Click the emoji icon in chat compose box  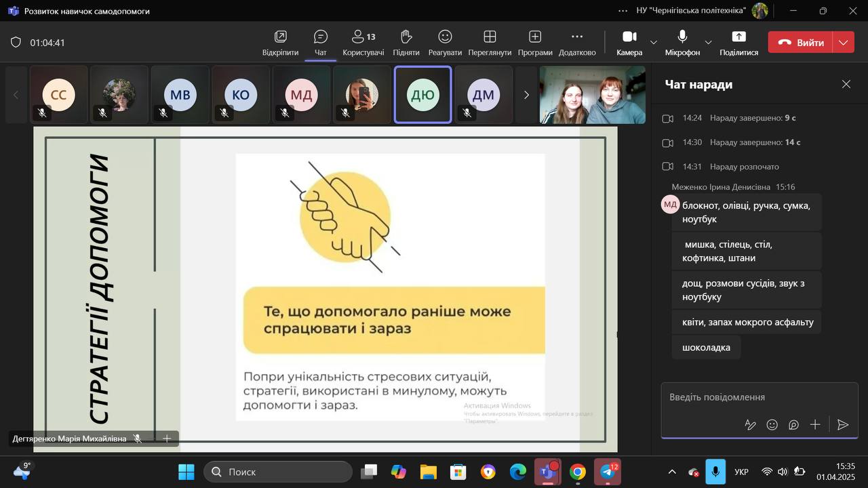tap(772, 425)
